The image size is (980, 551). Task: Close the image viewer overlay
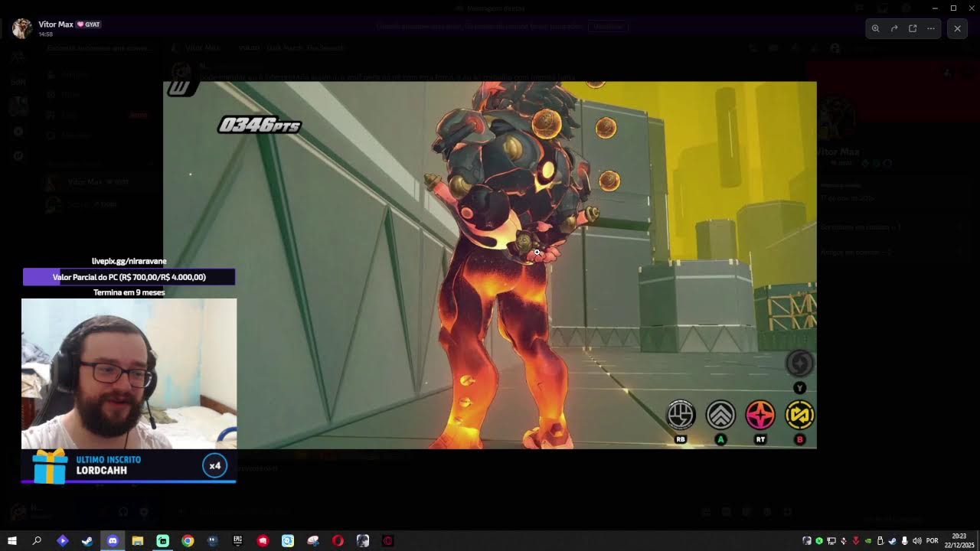(957, 28)
